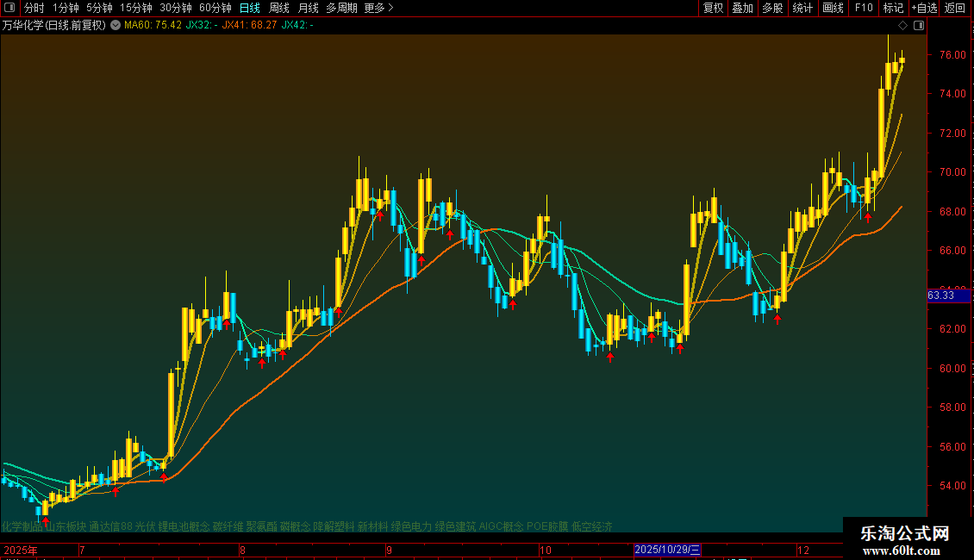The width and height of the screenshot is (974, 560).
Task: Open the 多周期 multi-period view
Action: point(341,8)
